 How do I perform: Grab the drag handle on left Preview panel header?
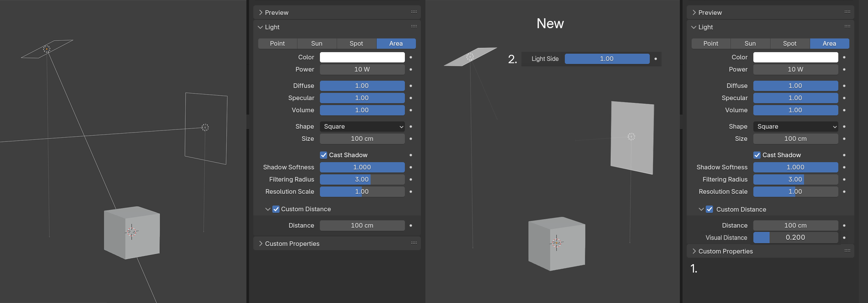coord(414,12)
